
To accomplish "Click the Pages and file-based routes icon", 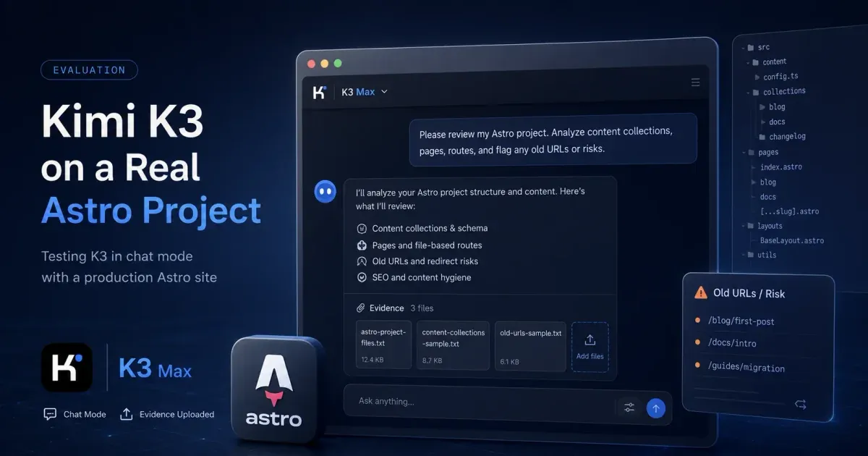I will [362, 245].
